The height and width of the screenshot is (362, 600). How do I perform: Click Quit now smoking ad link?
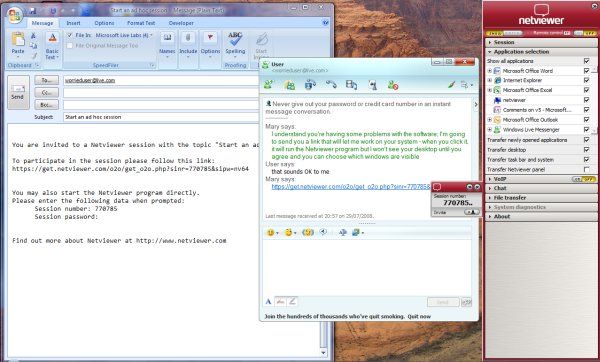(419, 316)
